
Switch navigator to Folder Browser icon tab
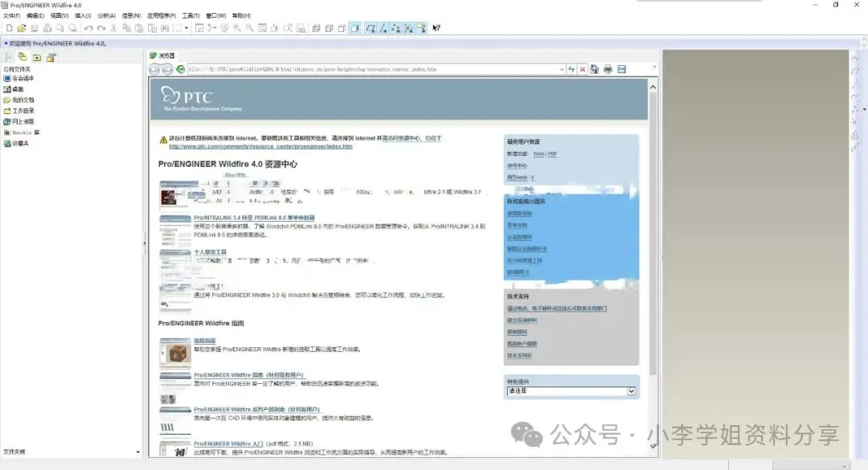[23, 57]
